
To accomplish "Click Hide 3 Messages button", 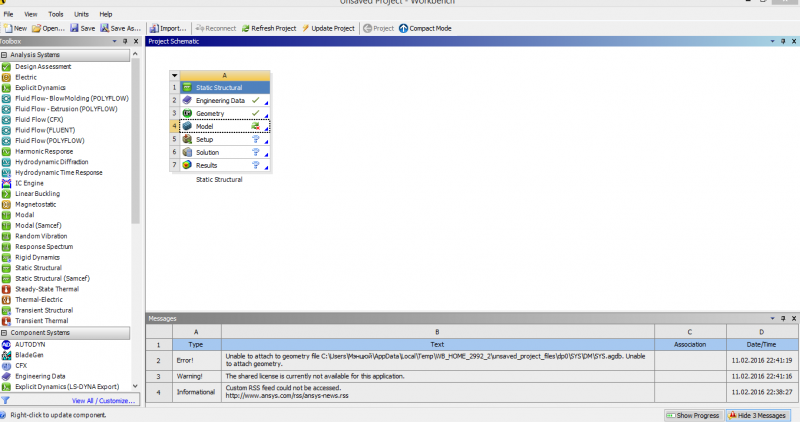I will pyautogui.click(x=759, y=415).
